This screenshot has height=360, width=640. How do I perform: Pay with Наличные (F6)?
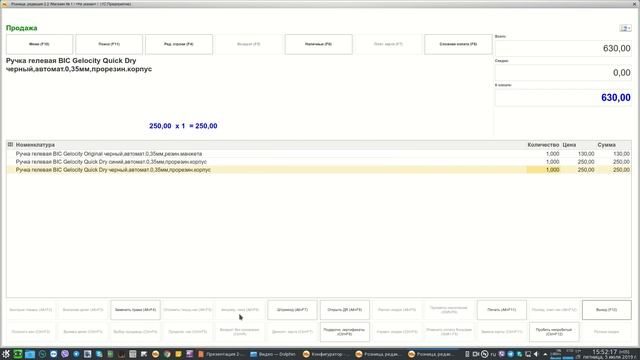(318, 44)
